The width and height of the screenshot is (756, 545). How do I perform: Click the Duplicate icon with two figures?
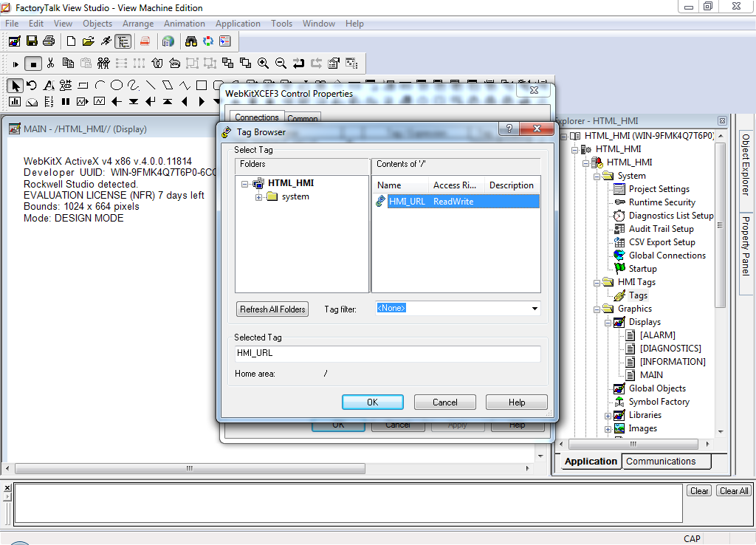[x=103, y=64]
